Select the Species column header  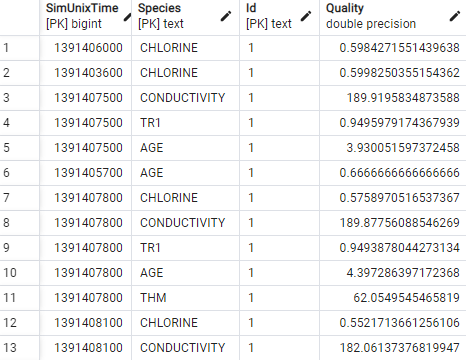[186, 17]
